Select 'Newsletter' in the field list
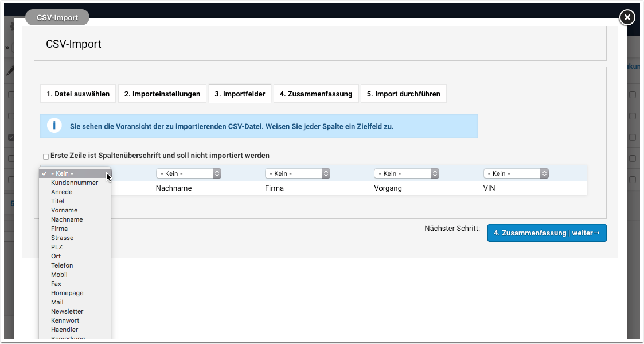This screenshot has width=644, height=344. 67,311
